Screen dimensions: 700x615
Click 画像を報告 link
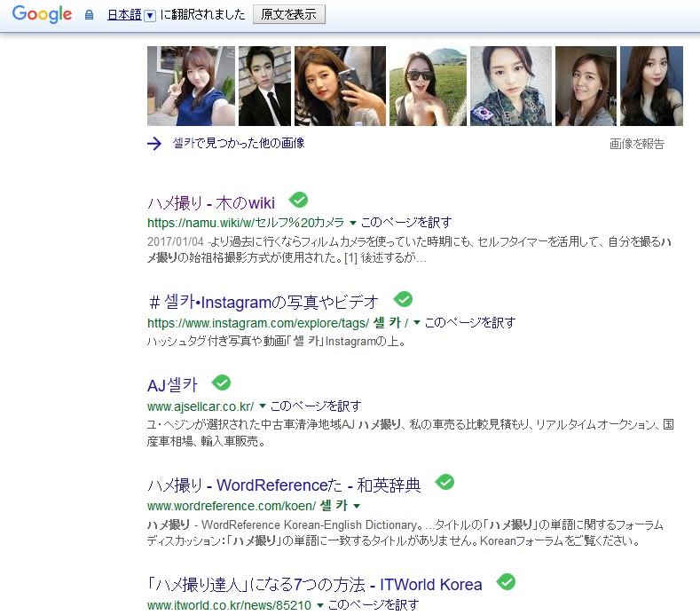(x=637, y=144)
